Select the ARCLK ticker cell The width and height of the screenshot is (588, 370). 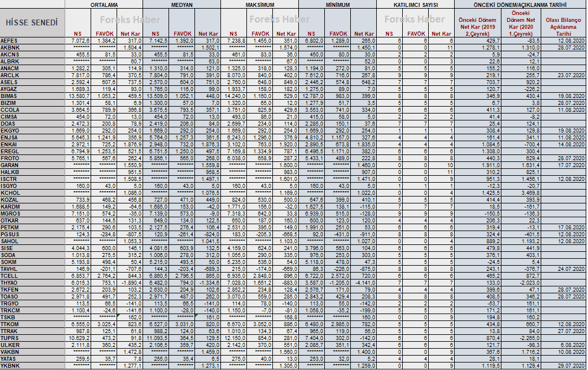[x=32, y=75]
